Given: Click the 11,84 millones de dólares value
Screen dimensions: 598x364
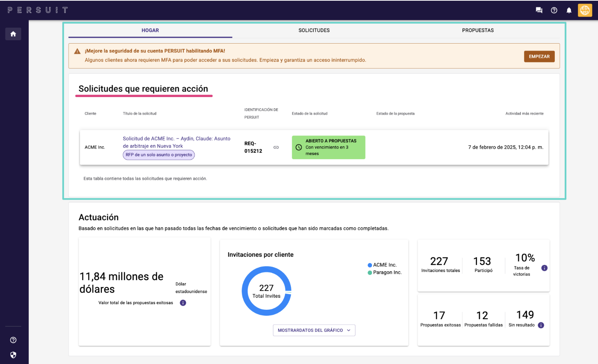Looking at the screenshot, I should [121, 283].
